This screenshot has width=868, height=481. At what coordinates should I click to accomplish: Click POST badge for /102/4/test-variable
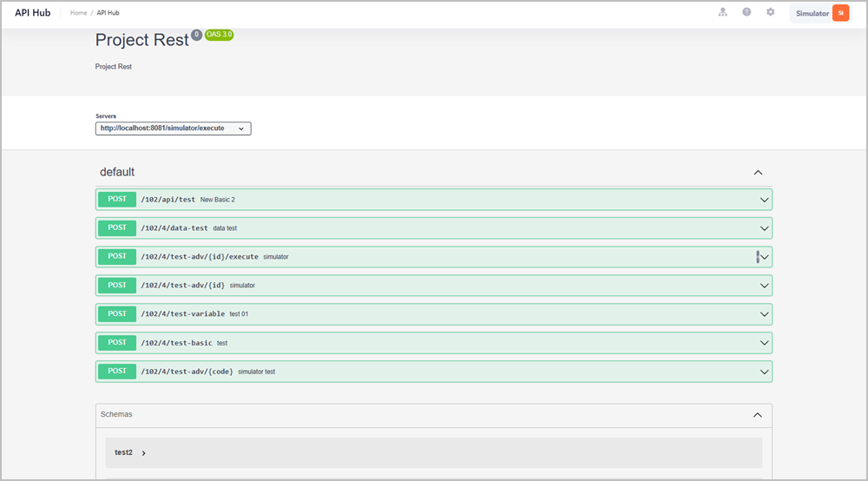point(117,313)
